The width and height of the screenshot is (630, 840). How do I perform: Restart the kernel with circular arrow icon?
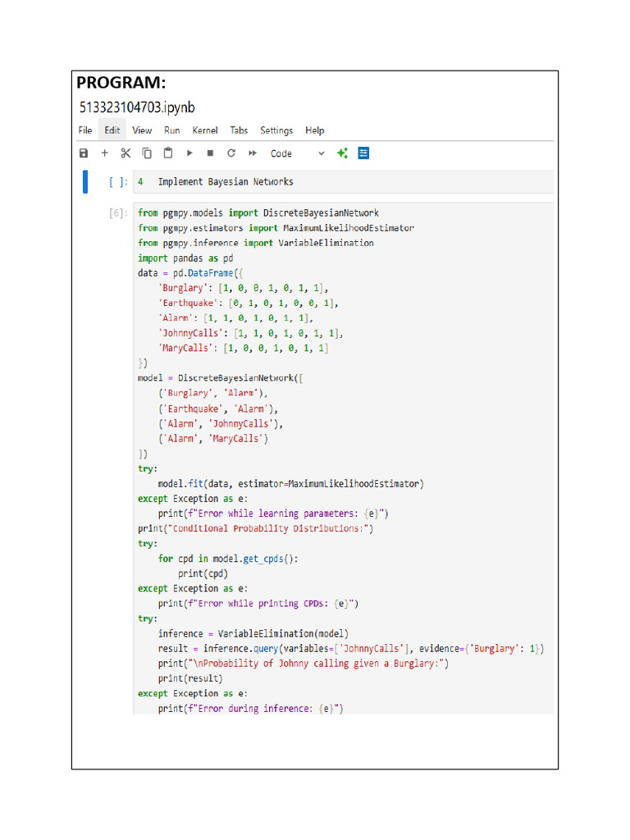pyautogui.click(x=231, y=153)
